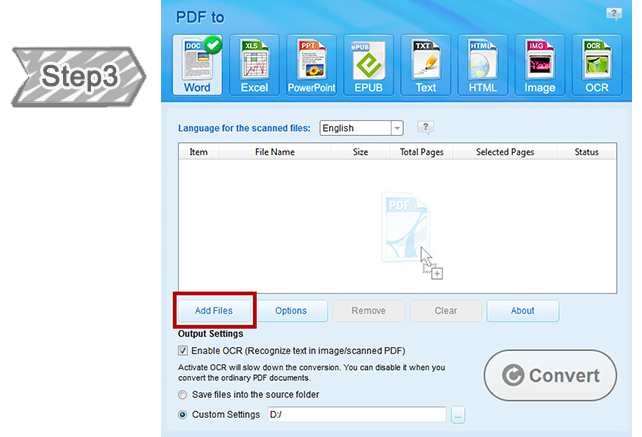Select the OCR conversion icon
This screenshot has height=437, width=642.
pos(597,66)
